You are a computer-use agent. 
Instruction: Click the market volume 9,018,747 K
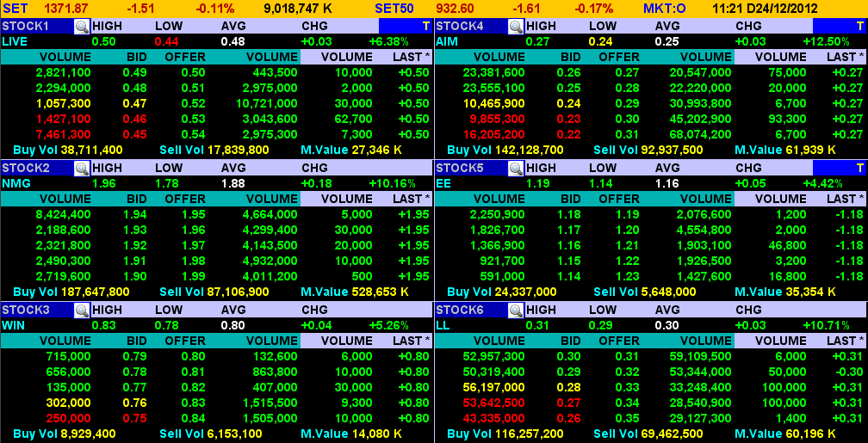coord(296,9)
